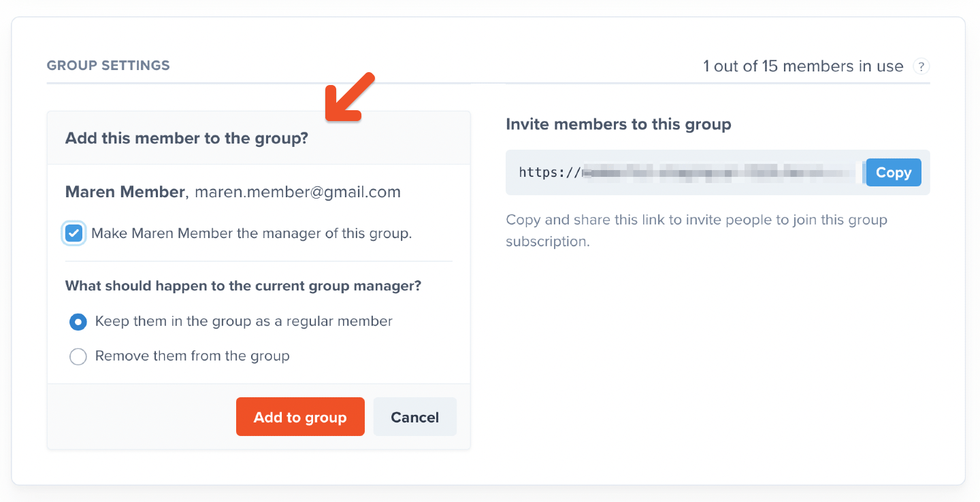The width and height of the screenshot is (980, 502).
Task: Click the question mark help icon
Action: point(921,67)
